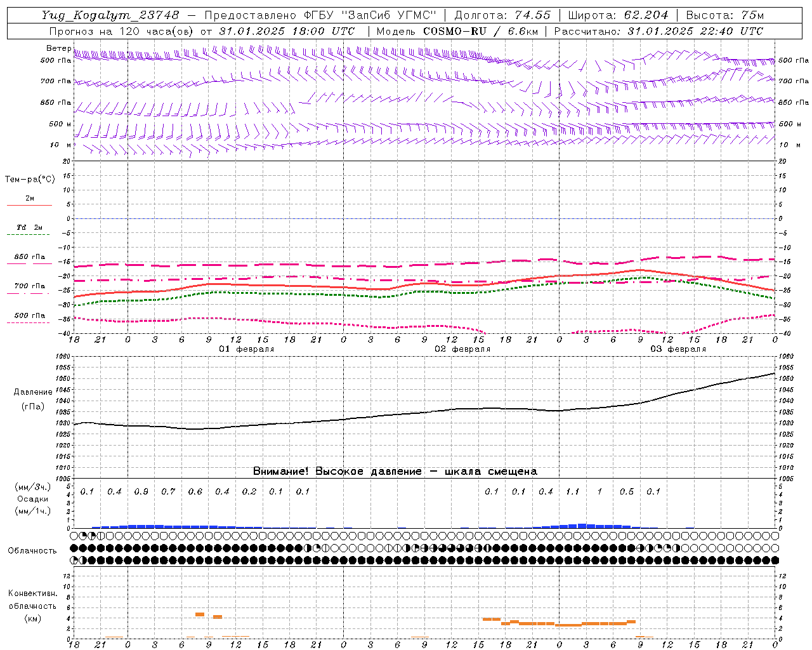Image resolution: width=812 pixels, height=650 pixels.
Task: Click the 0.7 precipitation value
Action: point(168,492)
